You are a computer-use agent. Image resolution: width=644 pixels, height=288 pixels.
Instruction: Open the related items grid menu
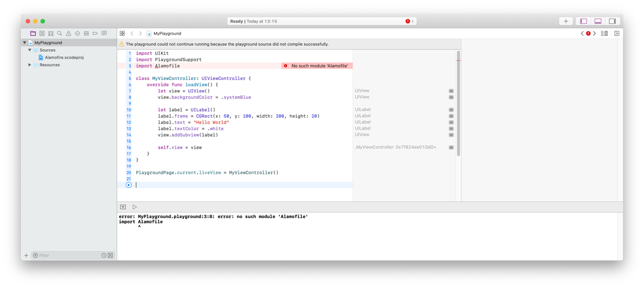[122, 34]
